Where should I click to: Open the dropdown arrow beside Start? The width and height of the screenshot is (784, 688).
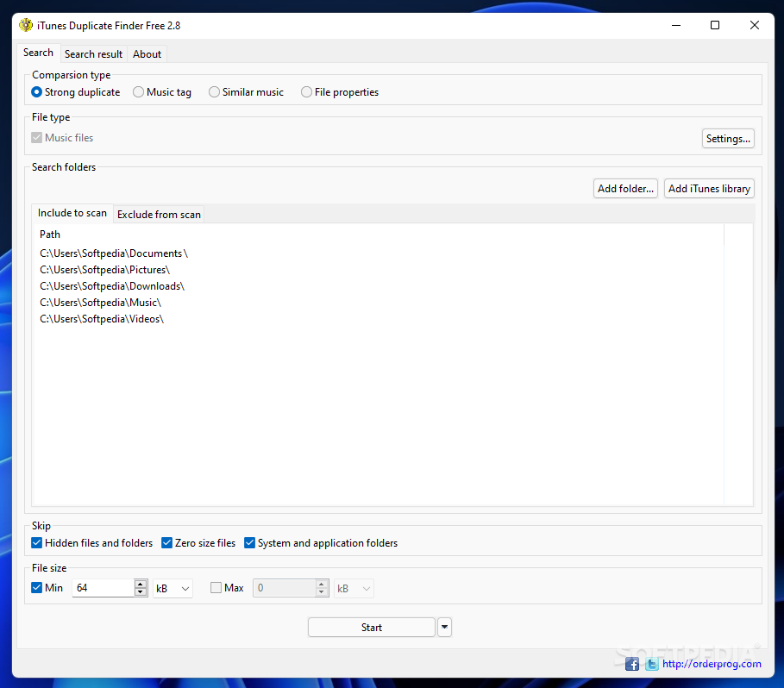[444, 627]
